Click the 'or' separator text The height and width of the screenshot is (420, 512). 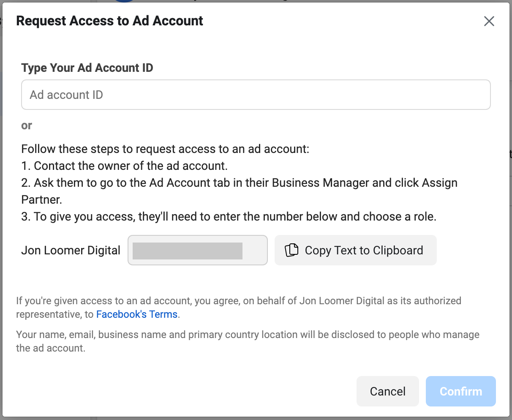(x=27, y=125)
